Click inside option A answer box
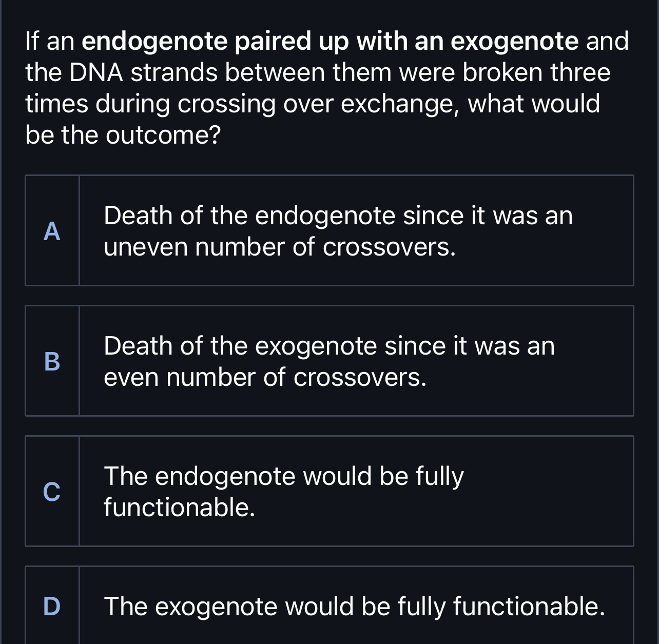Viewport: 659px width, 644px height. tap(357, 230)
